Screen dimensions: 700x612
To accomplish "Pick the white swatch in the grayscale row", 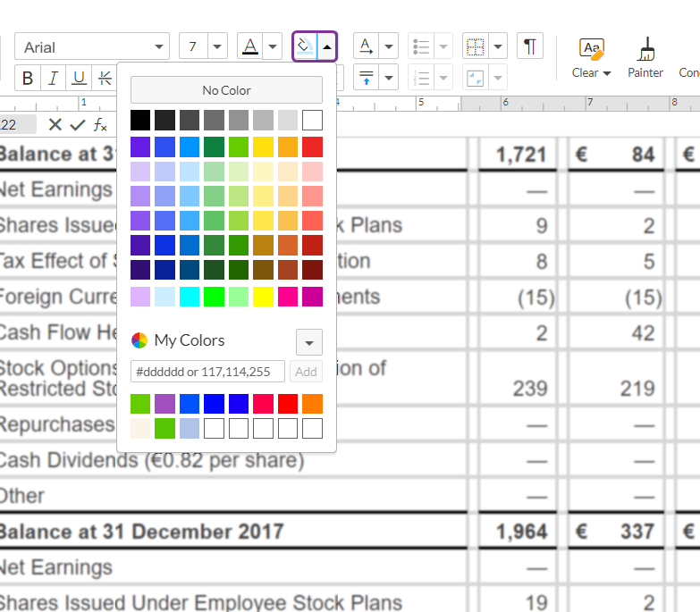I will (312, 121).
